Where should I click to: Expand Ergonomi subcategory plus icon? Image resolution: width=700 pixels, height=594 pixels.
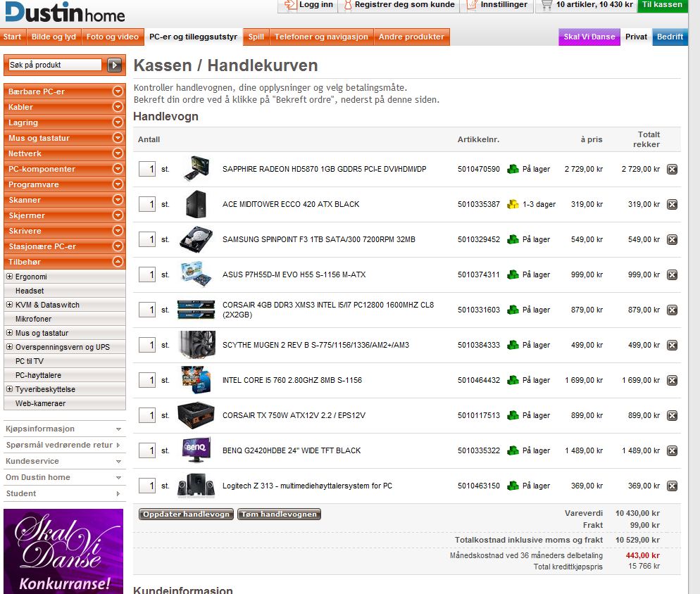point(9,277)
